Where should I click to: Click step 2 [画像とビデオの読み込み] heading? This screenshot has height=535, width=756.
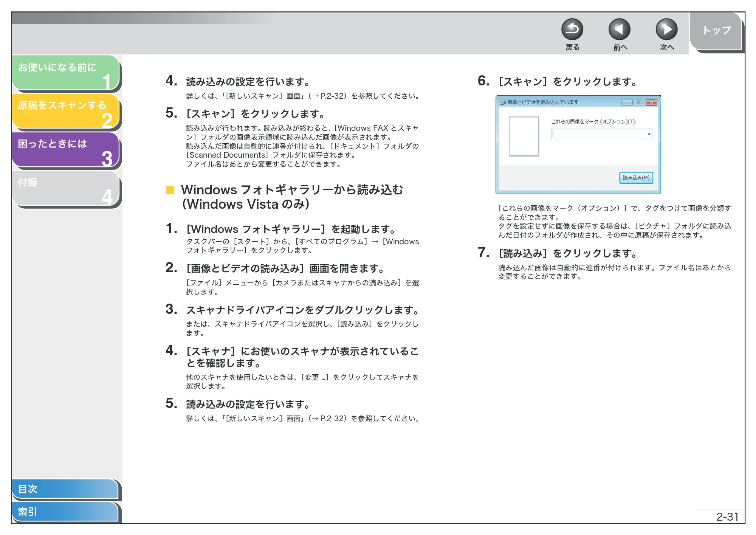286,268
